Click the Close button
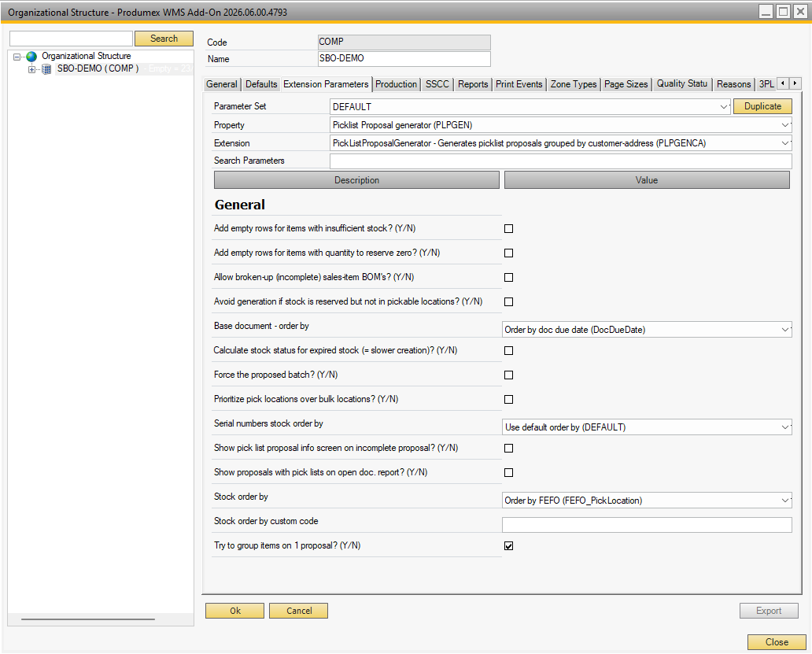812x654 pixels. [x=777, y=642]
